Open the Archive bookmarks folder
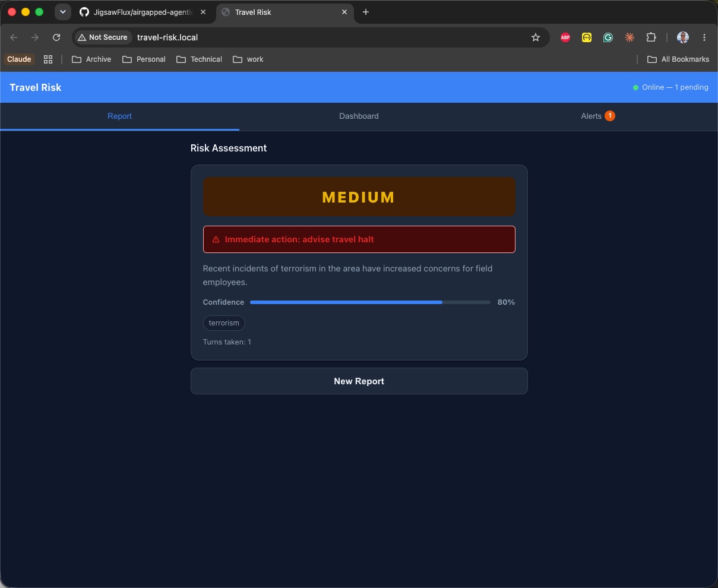The height and width of the screenshot is (588, 718). 91,59
